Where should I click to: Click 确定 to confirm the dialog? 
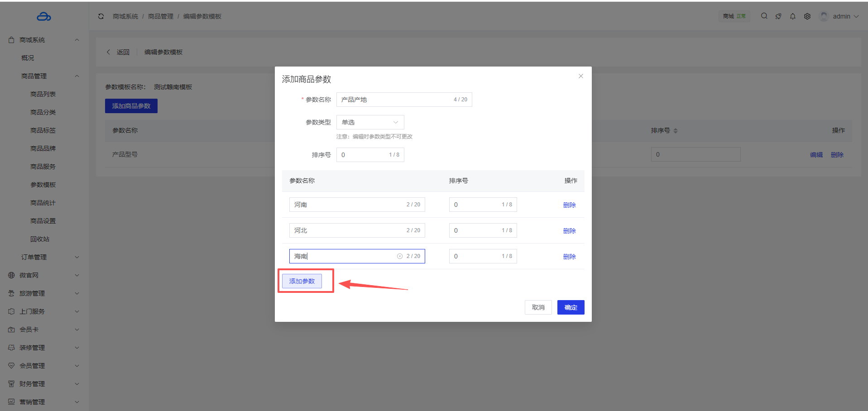point(571,307)
